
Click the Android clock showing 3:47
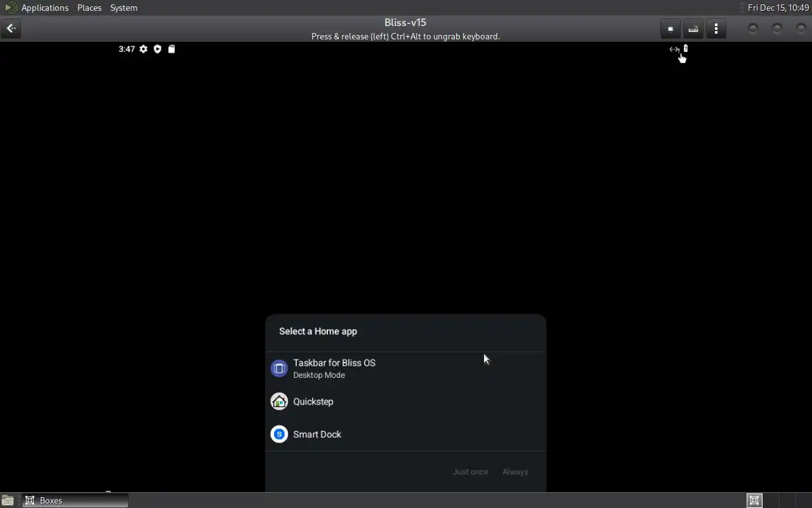click(126, 49)
